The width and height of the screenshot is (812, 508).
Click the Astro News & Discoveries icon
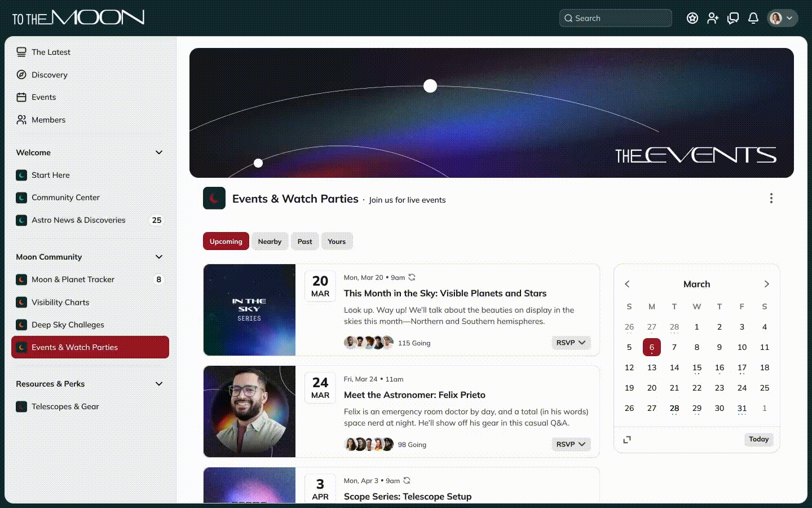pos(21,220)
